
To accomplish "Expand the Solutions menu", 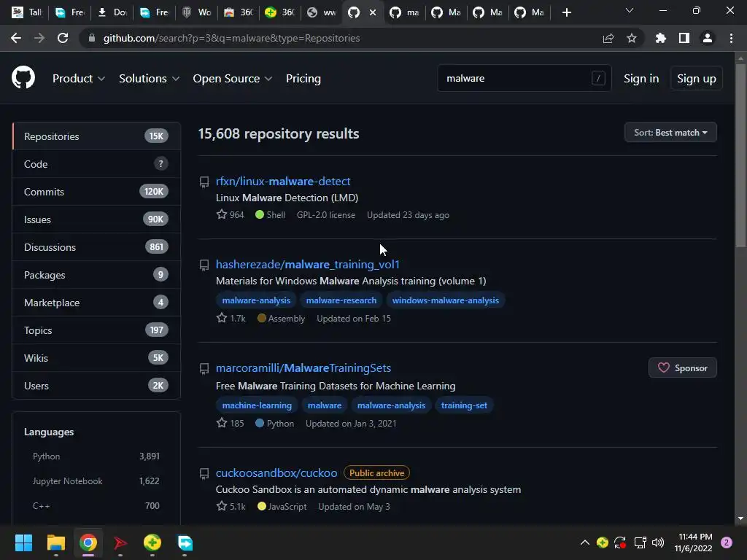I will (149, 79).
